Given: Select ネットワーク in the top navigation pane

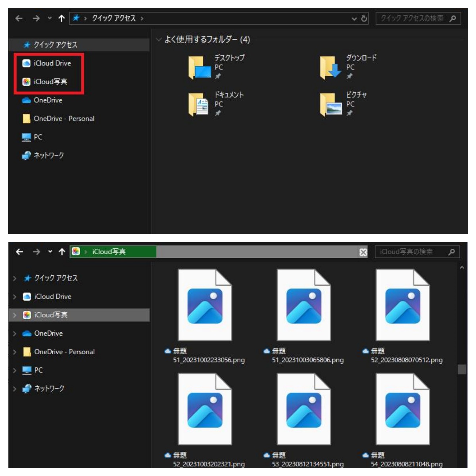Looking at the screenshot, I should [x=48, y=155].
